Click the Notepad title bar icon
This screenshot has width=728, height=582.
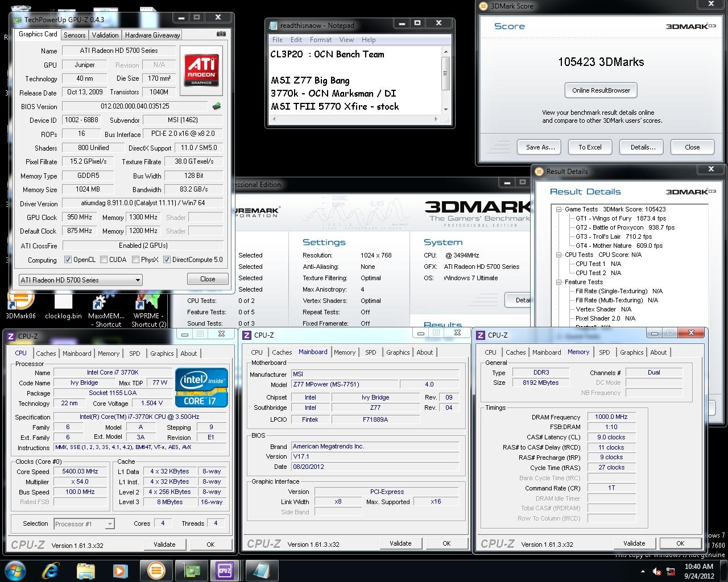click(x=274, y=25)
